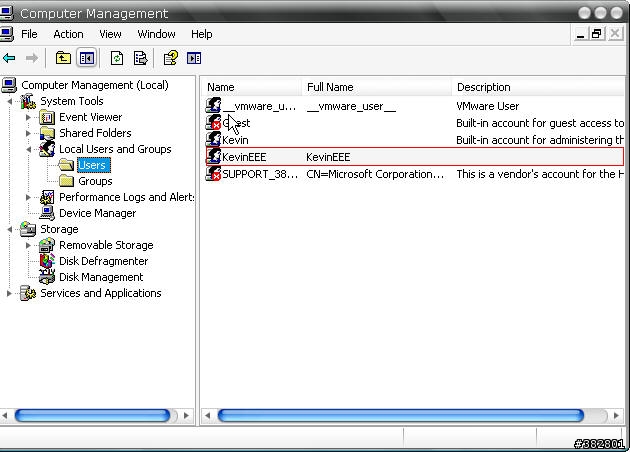This screenshot has width=630, height=452.
Task: Click the user list scrollbar left arrow
Action: pos(207,415)
